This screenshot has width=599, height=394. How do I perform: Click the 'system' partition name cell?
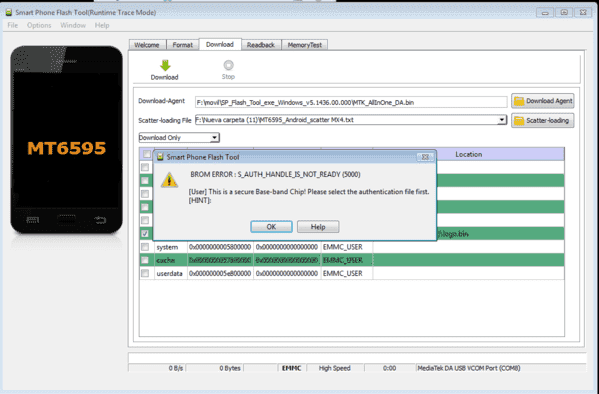[x=171, y=247]
